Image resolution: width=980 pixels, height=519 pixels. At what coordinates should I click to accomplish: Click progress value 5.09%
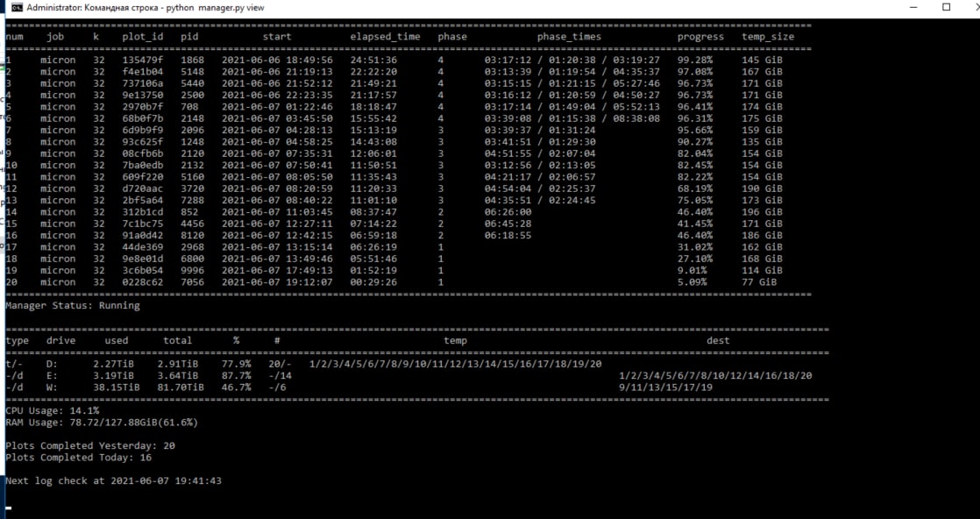692,282
